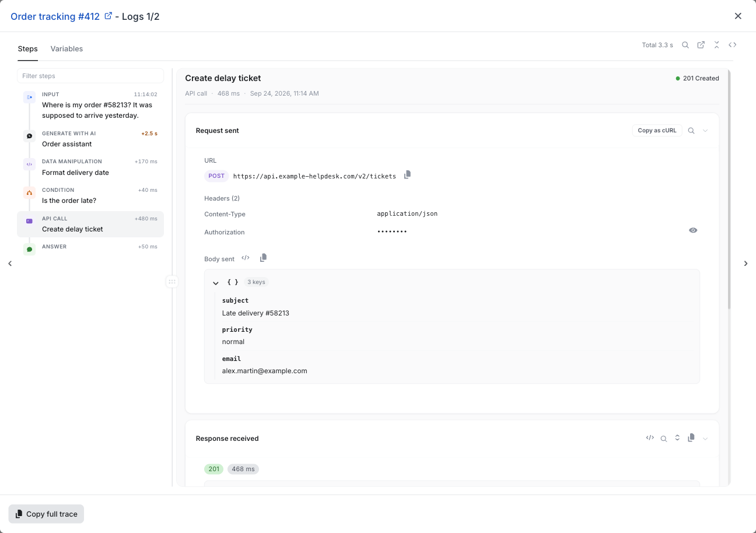Search logs with the top toolbar magnifier
This screenshot has height=533, width=756.
(x=685, y=45)
